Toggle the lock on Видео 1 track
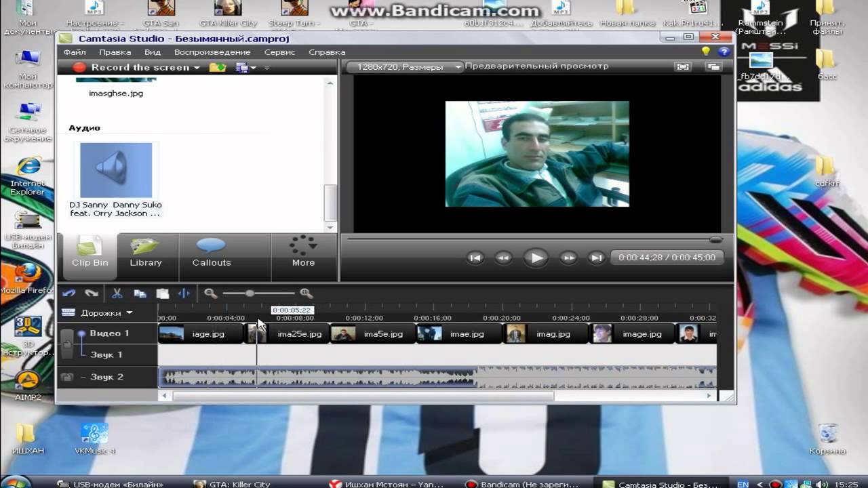This screenshot has height=488, width=868. 67,344
